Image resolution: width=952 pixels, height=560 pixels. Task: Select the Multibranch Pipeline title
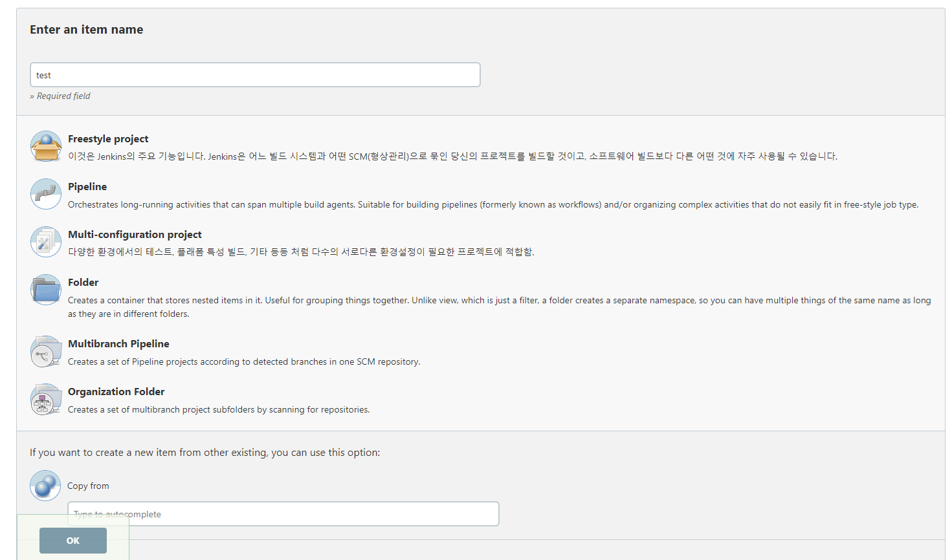pyautogui.click(x=118, y=344)
